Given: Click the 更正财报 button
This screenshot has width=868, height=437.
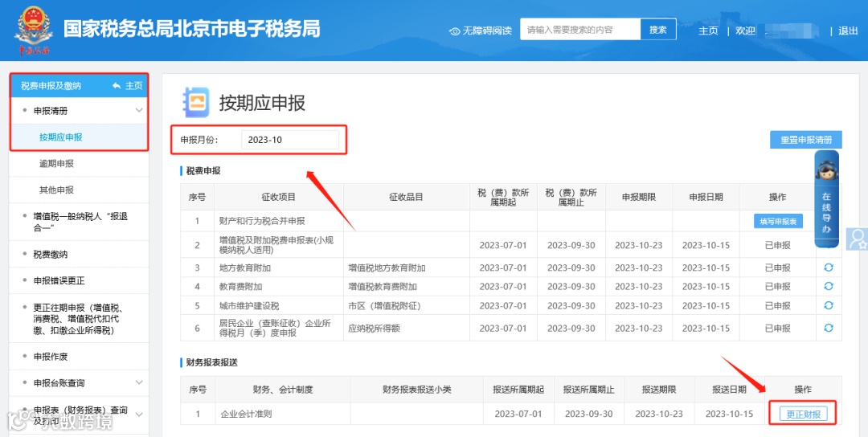Looking at the screenshot, I should click(x=803, y=415).
